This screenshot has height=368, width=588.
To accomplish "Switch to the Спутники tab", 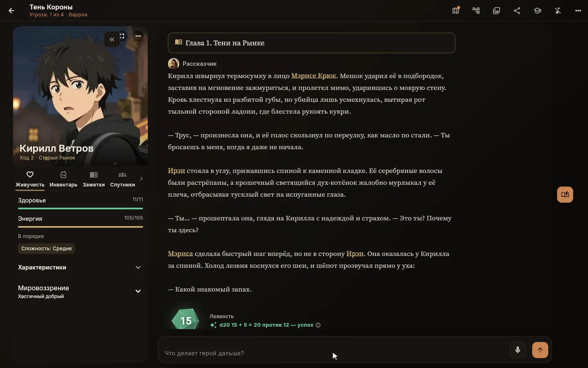I will (122, 179).
